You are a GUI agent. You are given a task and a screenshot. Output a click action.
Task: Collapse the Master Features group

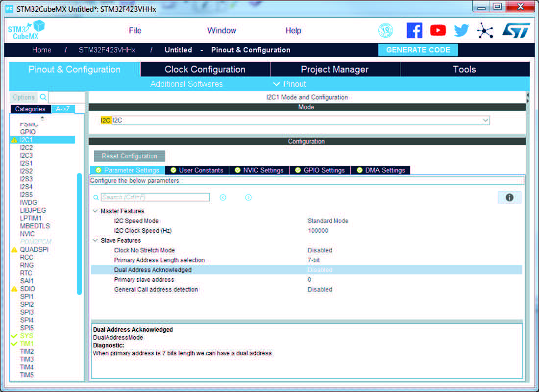click(x=96, y=211)
